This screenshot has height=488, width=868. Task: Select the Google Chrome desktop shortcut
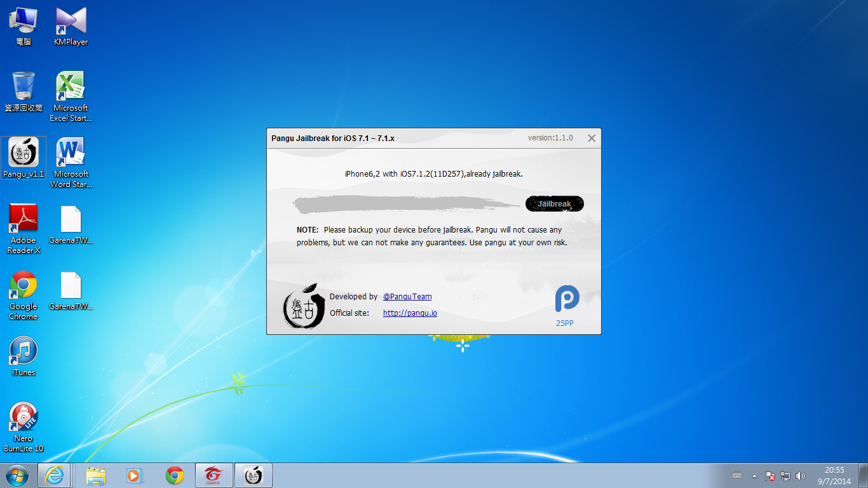(24, 295)
